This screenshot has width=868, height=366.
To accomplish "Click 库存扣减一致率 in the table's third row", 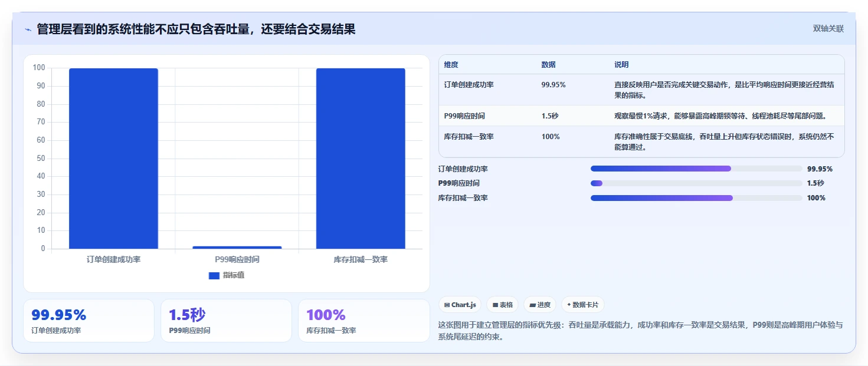I will (469, 137).
